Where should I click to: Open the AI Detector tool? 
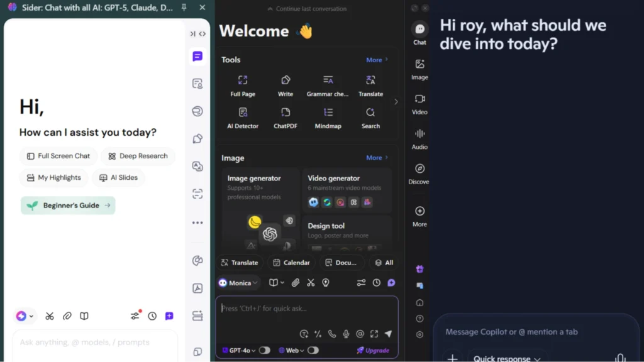click(x=243, y=118)
